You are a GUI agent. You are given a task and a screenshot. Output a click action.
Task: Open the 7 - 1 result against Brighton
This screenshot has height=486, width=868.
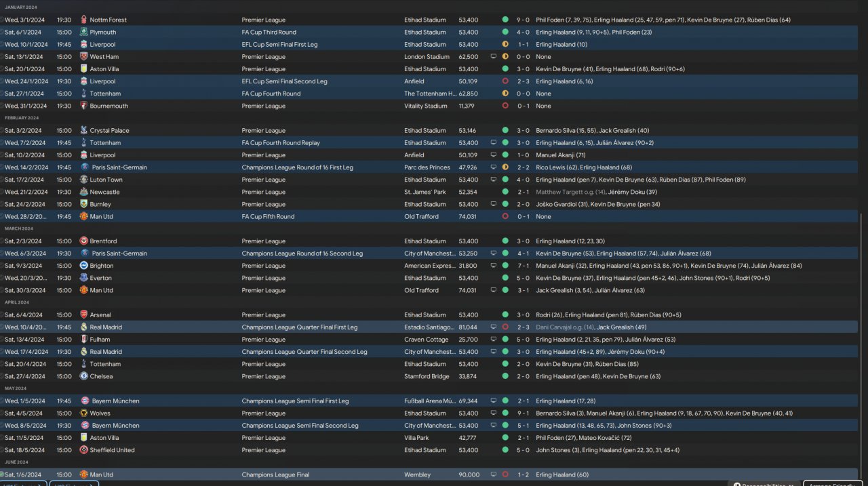[x=524, y=266]
